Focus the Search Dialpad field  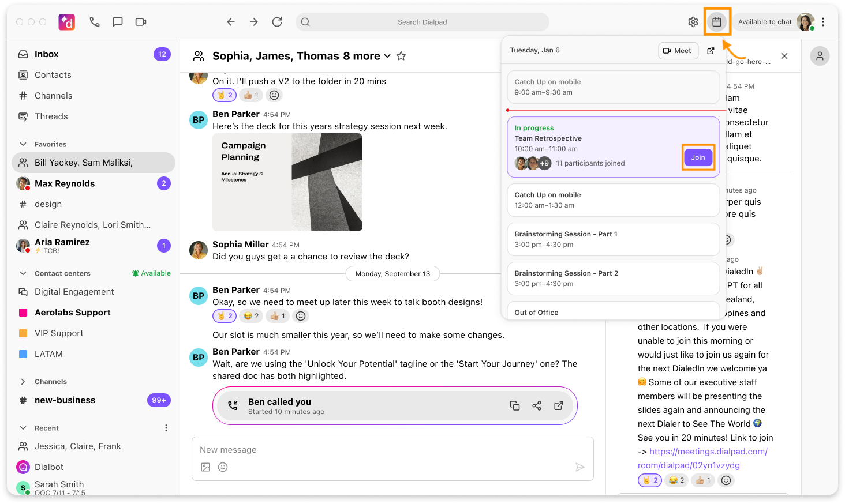(x=422, y=22)
